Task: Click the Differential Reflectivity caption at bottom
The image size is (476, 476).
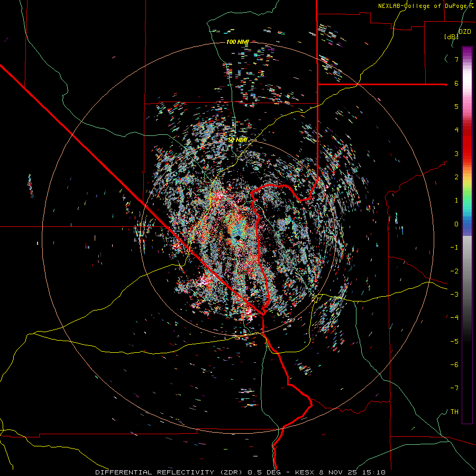Action: tap(241, 472)
